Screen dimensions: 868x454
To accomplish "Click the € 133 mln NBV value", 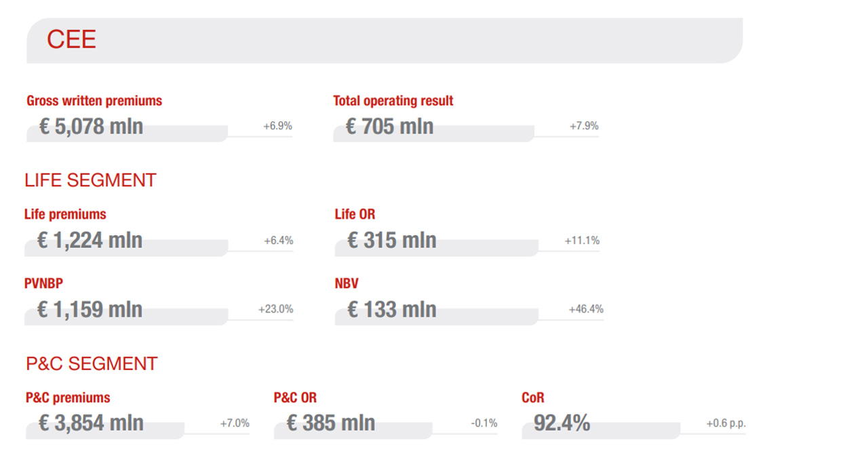I will pos(392,310).
